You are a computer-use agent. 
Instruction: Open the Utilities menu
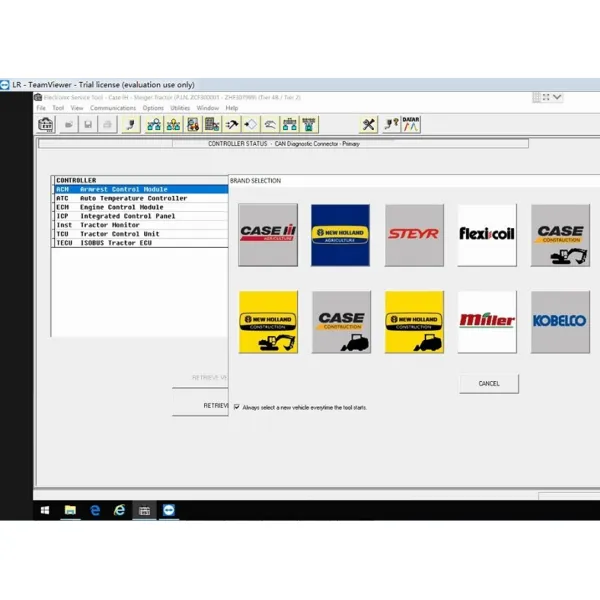pos(180,108)
